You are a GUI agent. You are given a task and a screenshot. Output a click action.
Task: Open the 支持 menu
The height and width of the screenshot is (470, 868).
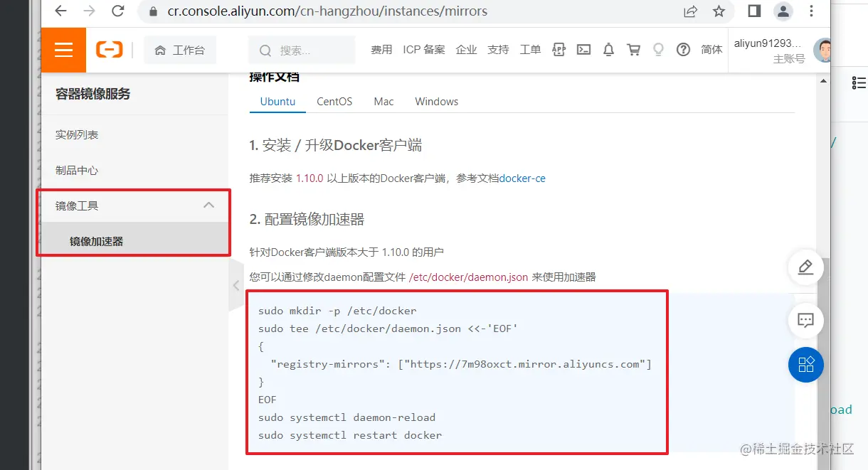click(x=498, y=50)
